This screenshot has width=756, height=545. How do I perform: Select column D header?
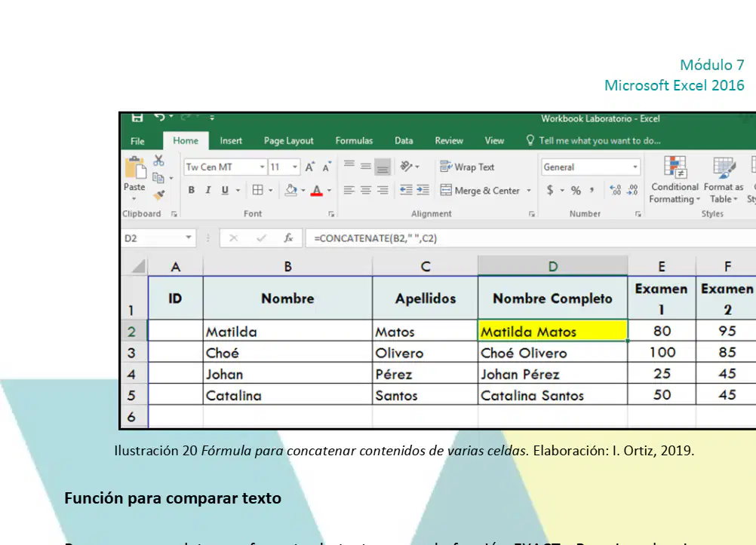552,266
